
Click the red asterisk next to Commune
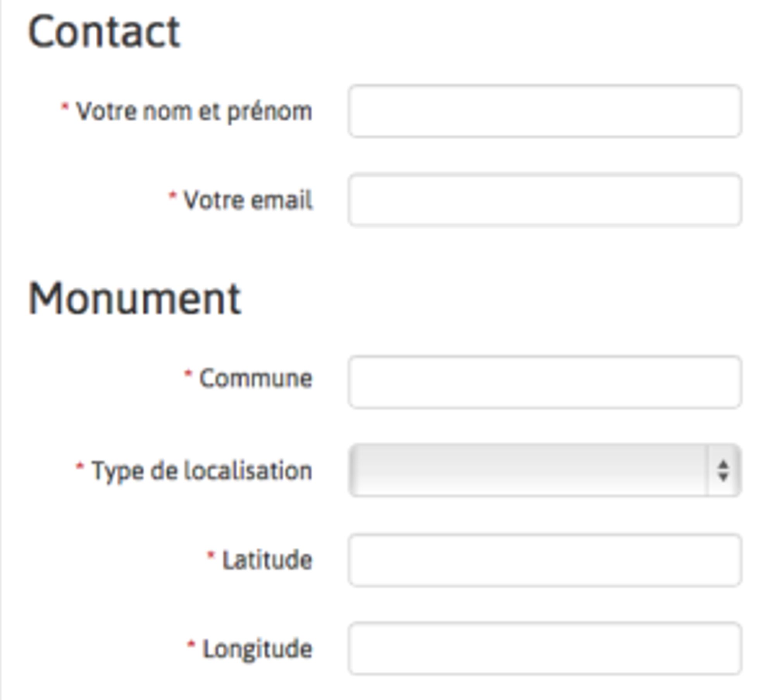pyautogui.click(x=188, y=374)
